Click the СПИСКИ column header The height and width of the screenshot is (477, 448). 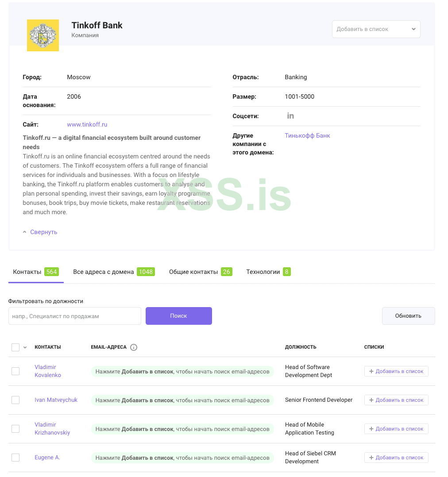[374, 347]
